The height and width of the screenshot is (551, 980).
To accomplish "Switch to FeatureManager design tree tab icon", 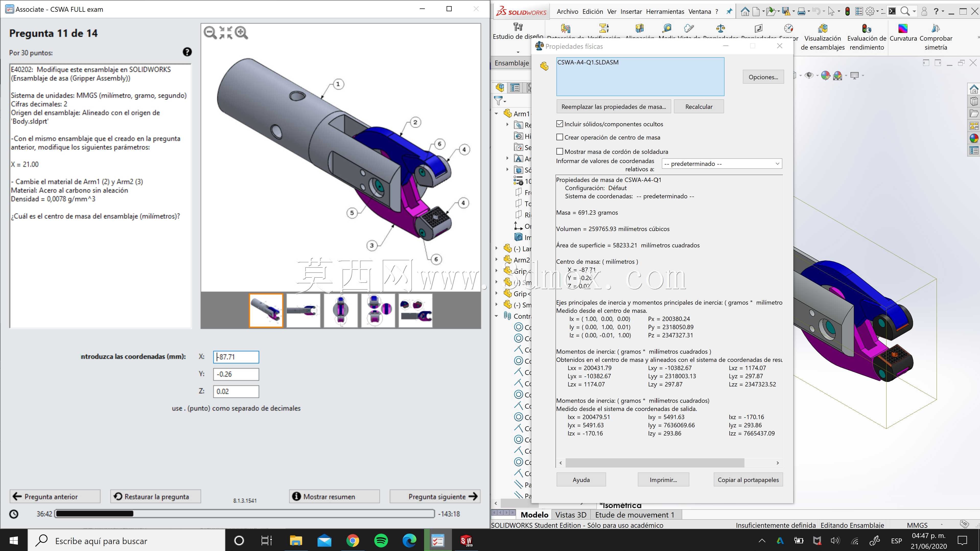I will click(500, 88).
